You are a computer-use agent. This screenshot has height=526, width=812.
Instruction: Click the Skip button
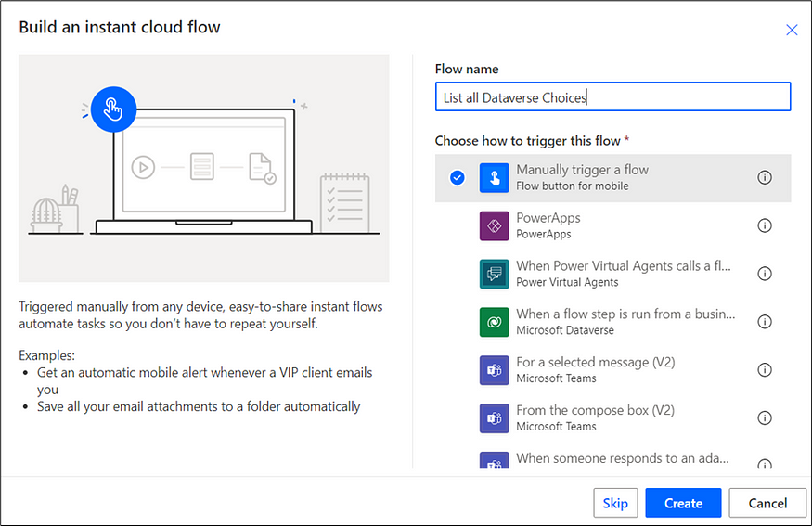pyautogui.click(x=615, y=503)
